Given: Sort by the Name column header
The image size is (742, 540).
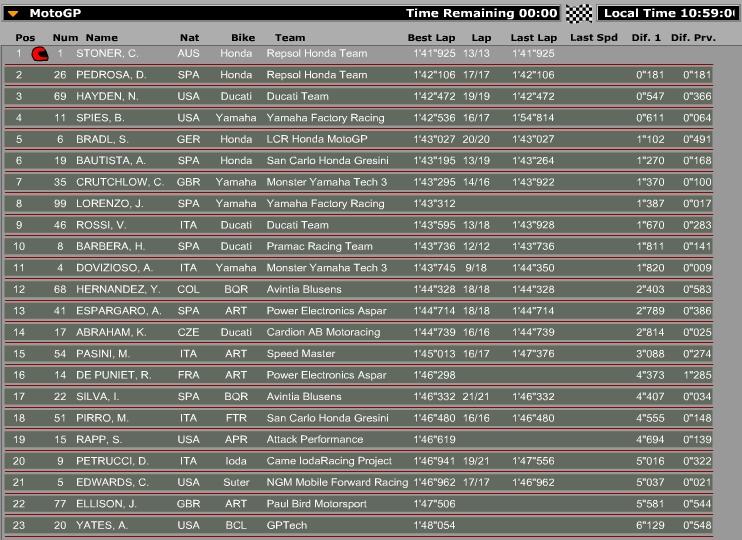Looking at the screenshot, I should coord(102,38).
